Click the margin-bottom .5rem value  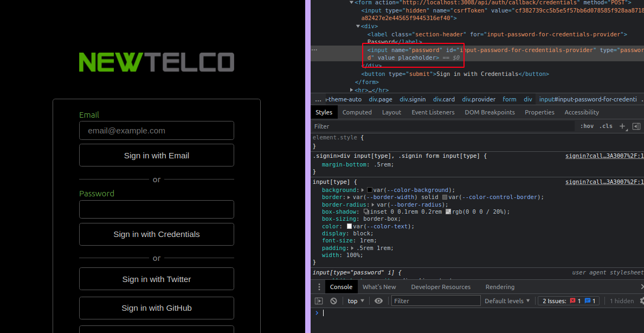tap(384, 164)
